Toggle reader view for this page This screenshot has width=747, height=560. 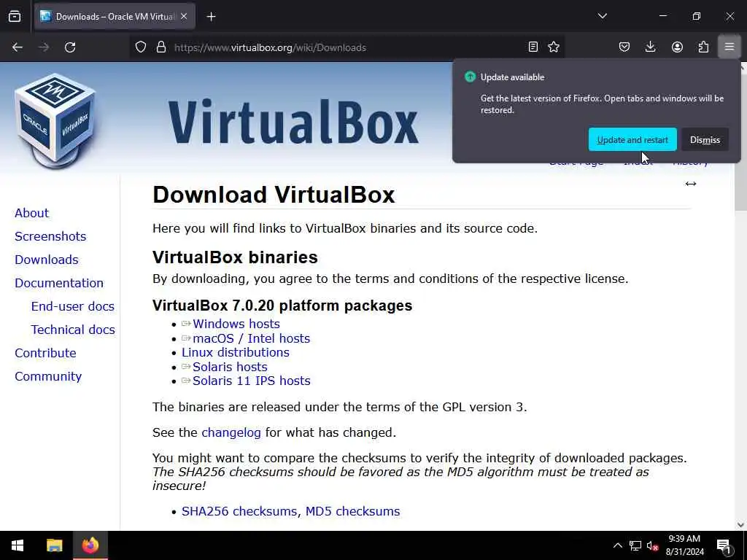click(x=533, y=47)
